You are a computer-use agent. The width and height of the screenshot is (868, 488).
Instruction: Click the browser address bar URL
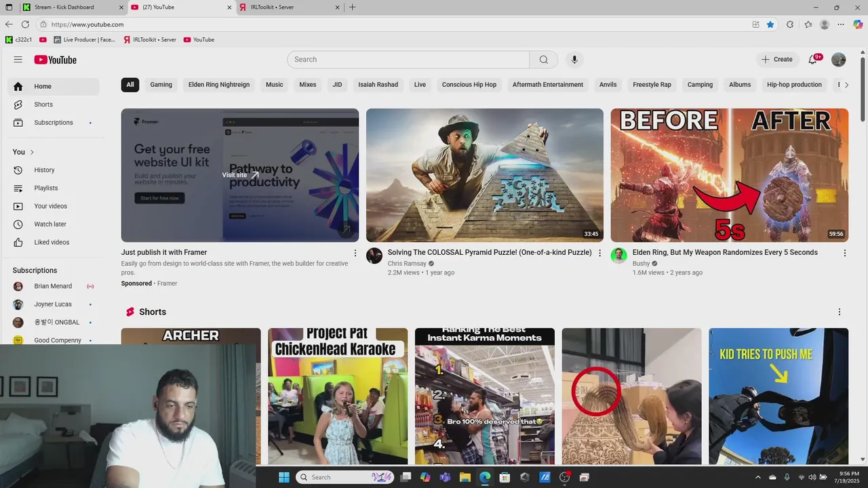click(x=87, y=24)
